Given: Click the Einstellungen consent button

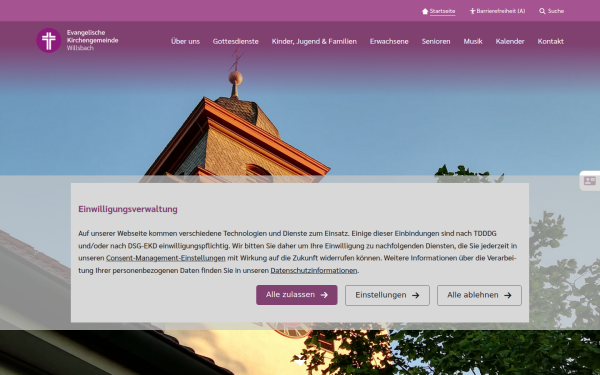Looking at the screenshot, I should [x=387, y=295].
